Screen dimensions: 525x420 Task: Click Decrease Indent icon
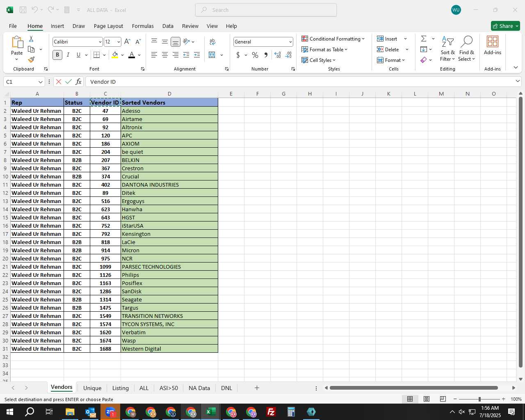click(x=186, y=55)
